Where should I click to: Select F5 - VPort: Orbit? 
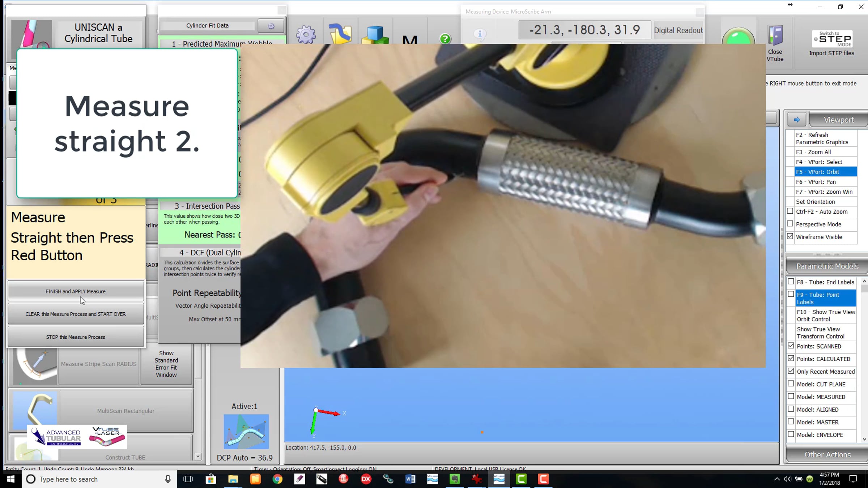tap(826, 172)
